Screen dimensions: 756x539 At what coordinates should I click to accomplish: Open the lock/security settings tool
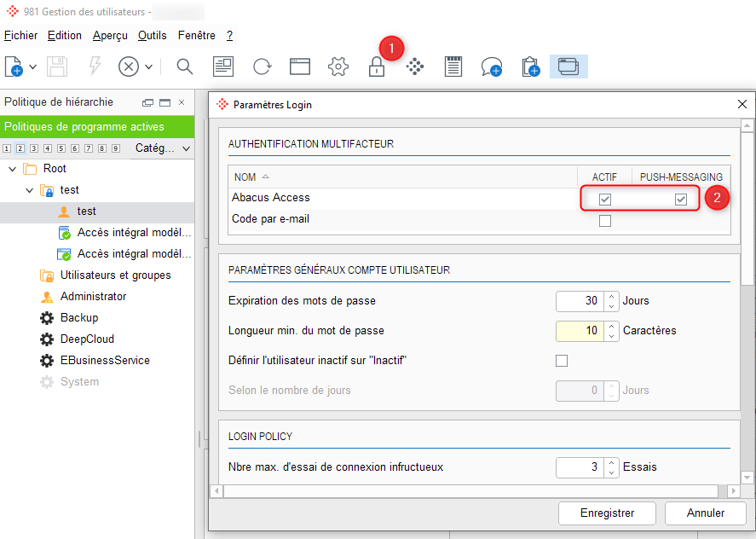pyautogui.click(x=377, y=67)
